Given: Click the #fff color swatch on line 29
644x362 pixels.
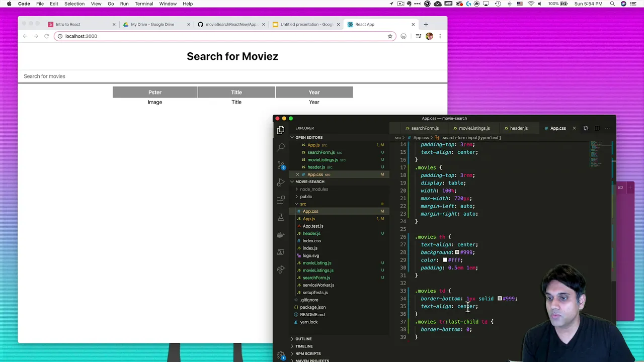Looking at the screenshot, I should pos(445,260).
